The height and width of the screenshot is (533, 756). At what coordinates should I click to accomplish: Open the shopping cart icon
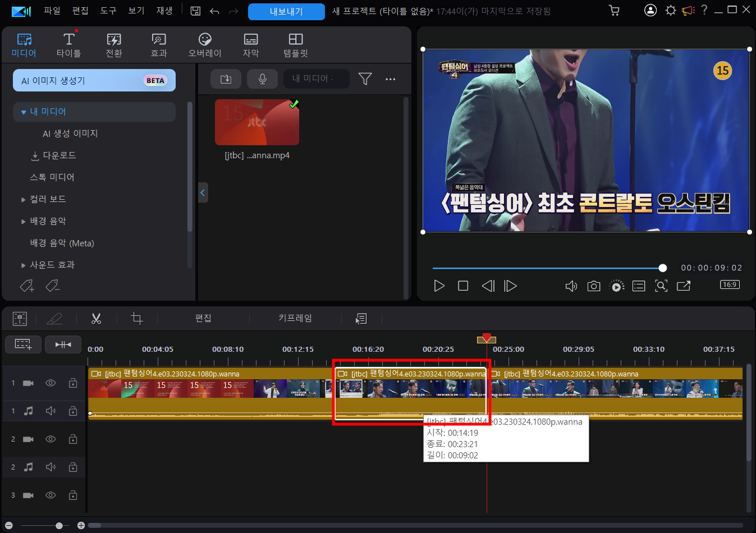(615, 11)
